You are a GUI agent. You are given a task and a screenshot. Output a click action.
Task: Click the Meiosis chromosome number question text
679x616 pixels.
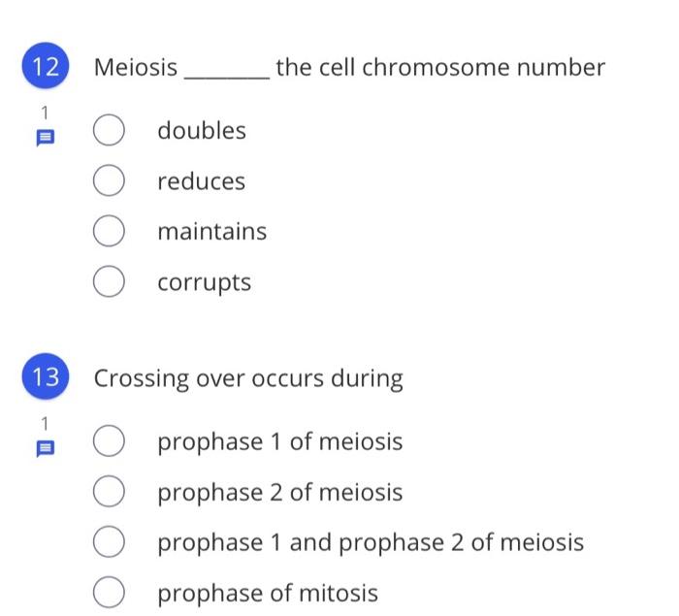click(349, 68)
